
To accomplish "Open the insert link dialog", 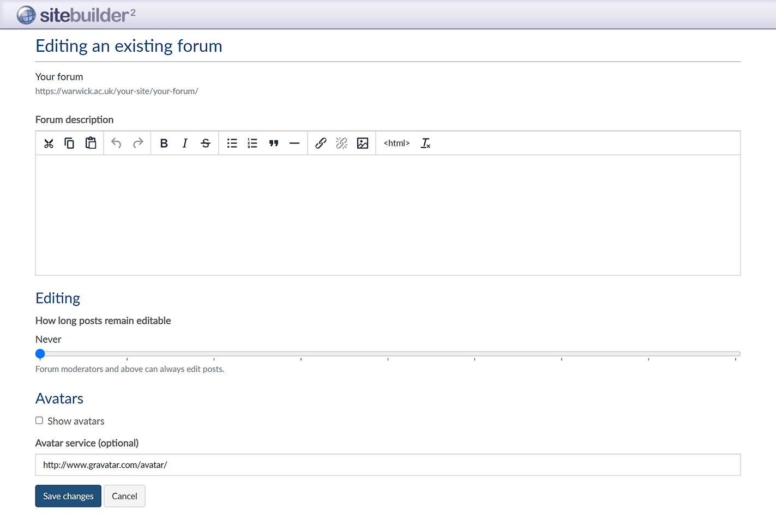I will [321, 143].
